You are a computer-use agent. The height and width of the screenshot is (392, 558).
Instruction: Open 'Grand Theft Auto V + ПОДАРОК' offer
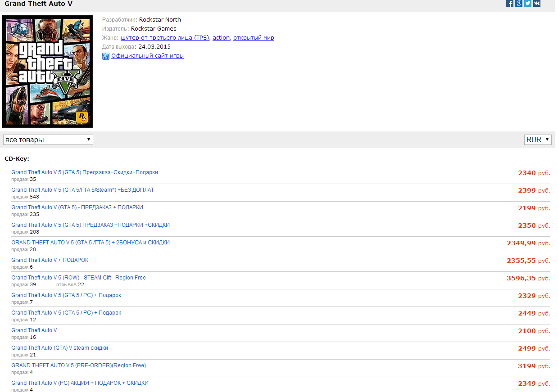[50, 260]
